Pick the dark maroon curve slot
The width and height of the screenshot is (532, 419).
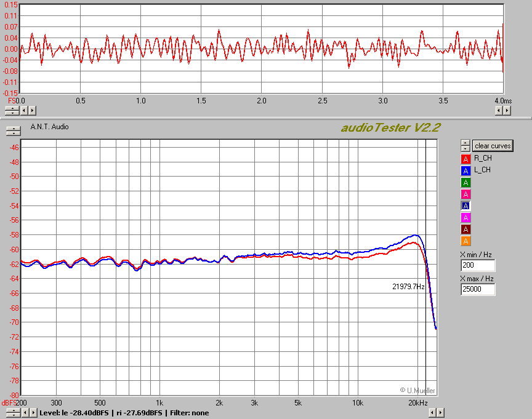coord(465,229)
